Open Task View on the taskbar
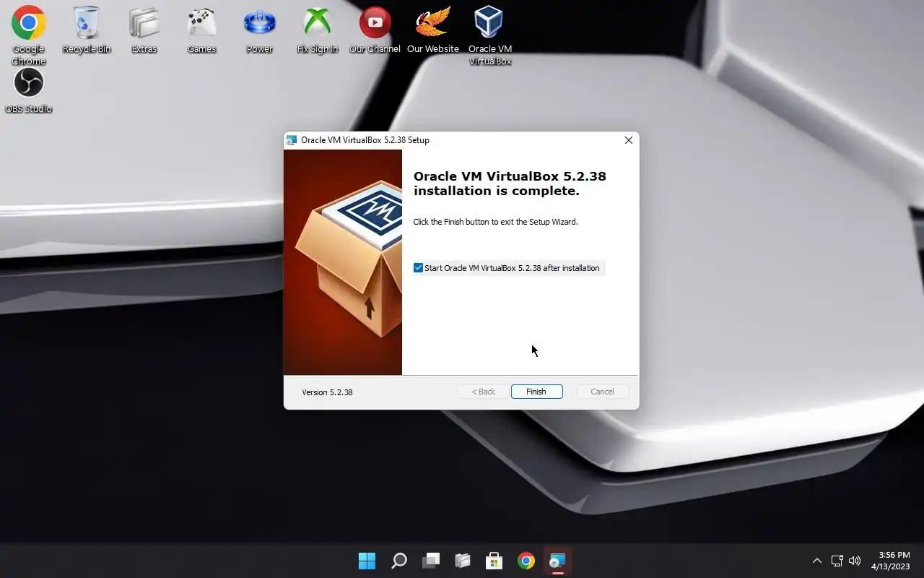Screen dimensions: 924x578 (431, 561)
